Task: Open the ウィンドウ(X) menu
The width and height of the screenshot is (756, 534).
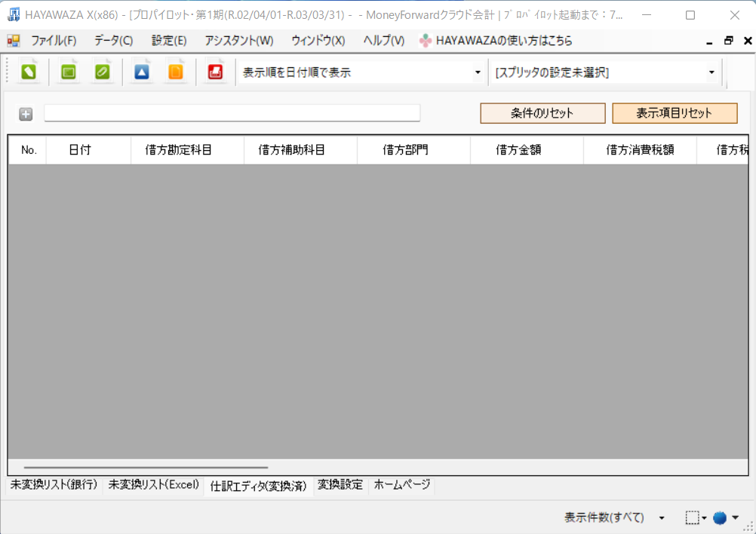Action: [x=318, y=41]
